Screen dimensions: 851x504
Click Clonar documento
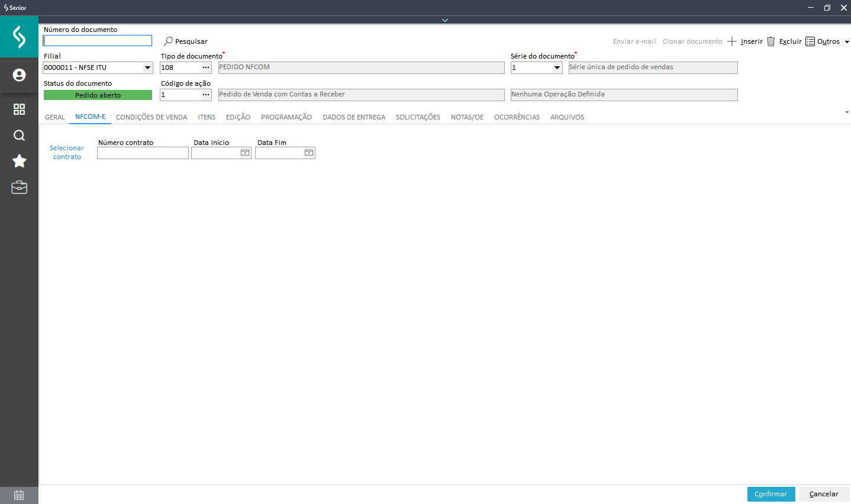(x=692, y=41)
